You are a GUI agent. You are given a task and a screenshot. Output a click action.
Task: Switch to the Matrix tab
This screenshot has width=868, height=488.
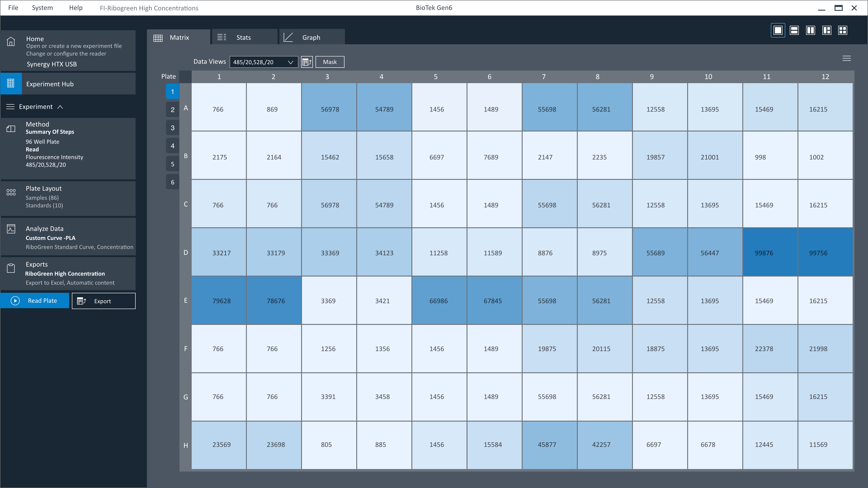coord(179,37)
